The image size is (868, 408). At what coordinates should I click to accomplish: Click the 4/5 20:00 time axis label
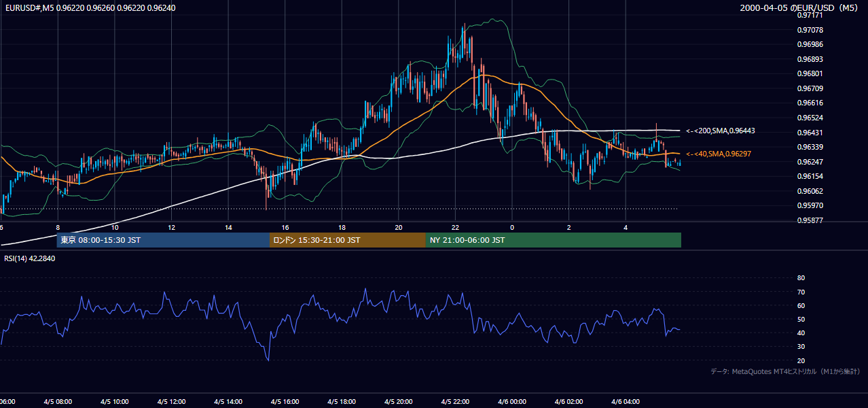click(399, 402)
